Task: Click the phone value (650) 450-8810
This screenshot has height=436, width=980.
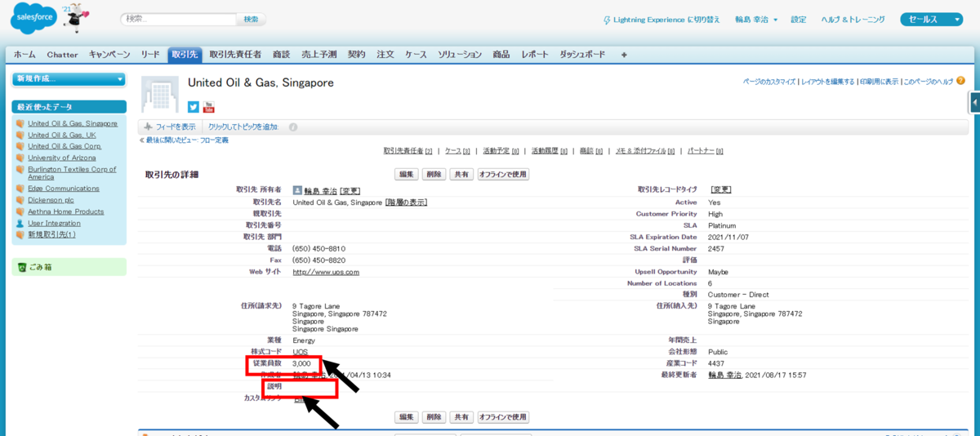Action: point(319,248)
